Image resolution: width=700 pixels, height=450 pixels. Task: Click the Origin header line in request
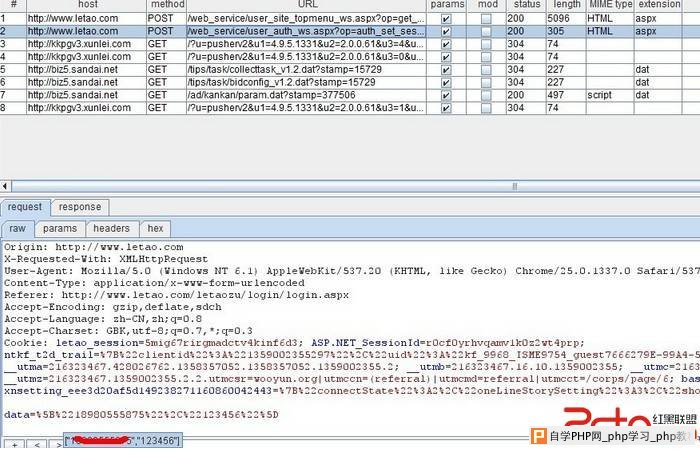coord(94,247)
